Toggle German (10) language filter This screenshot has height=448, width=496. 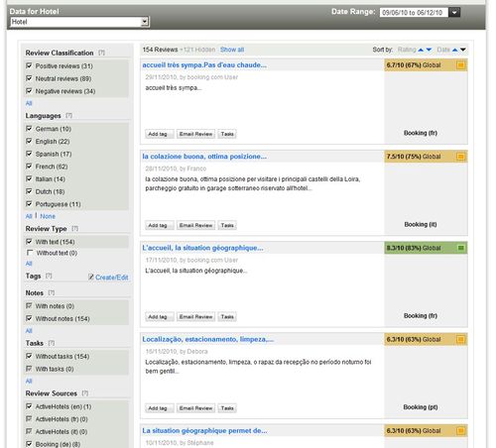click(29, 129)
